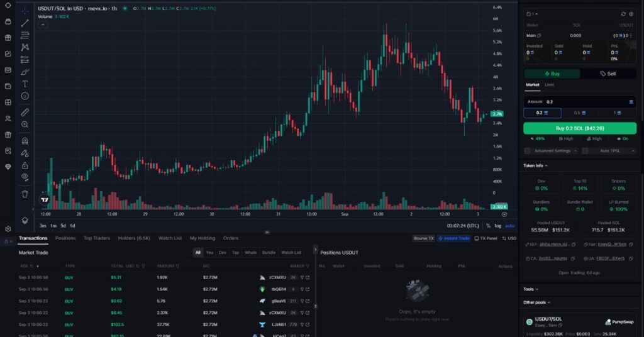The image size is (644, 337).
Task: Collapse the Volume indicator legend
Action: (x=43, y=25)
